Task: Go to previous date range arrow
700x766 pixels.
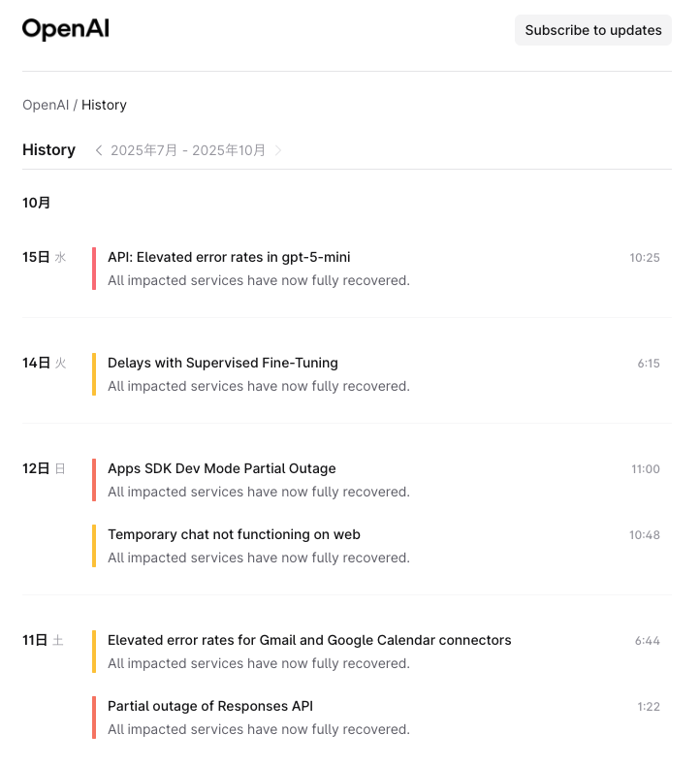Action: (x=99, y=150)
